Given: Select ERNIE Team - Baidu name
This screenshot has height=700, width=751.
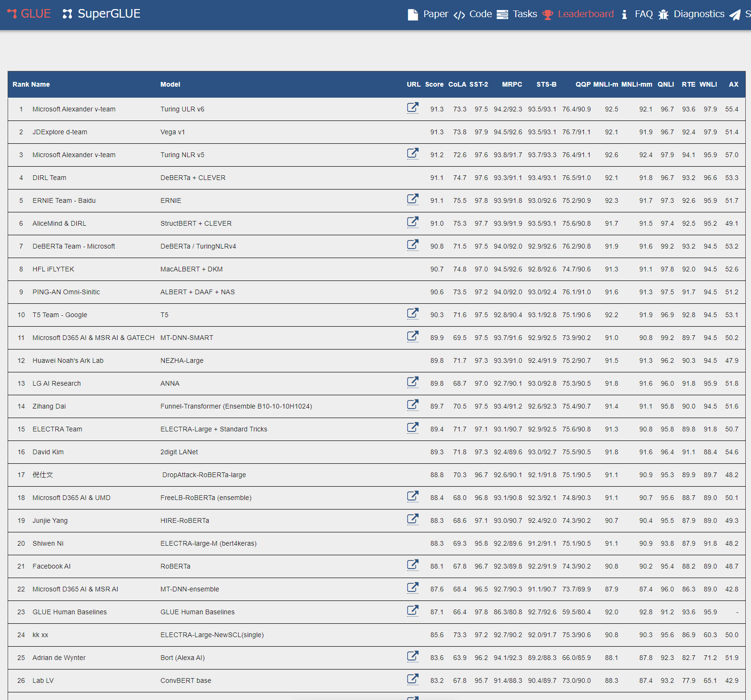Looking at the screenshot, I should pyautogui.click(x=64, y=200).
